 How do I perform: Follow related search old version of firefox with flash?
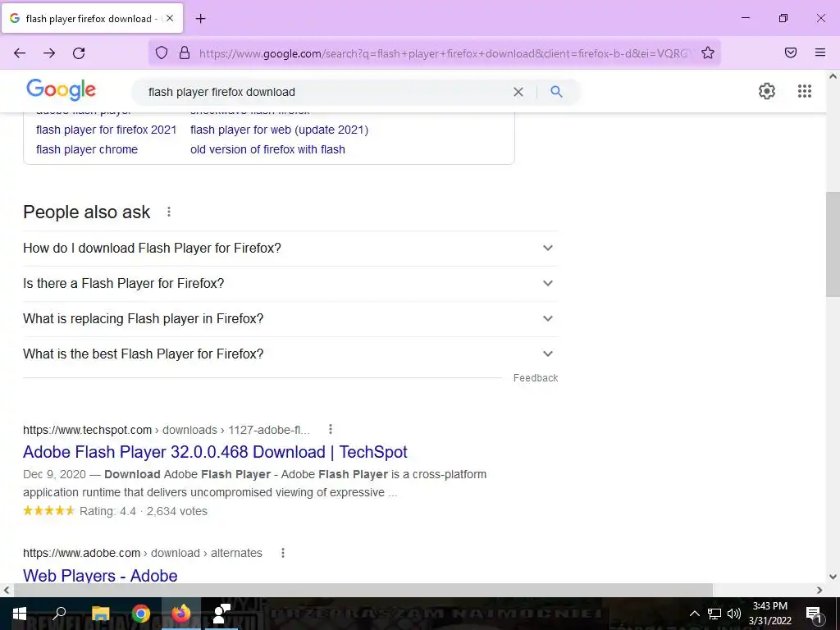(267, 149)
